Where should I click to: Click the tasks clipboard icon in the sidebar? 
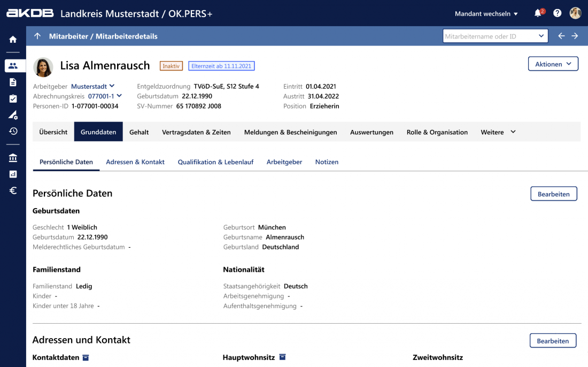click(x=13, y=99)
